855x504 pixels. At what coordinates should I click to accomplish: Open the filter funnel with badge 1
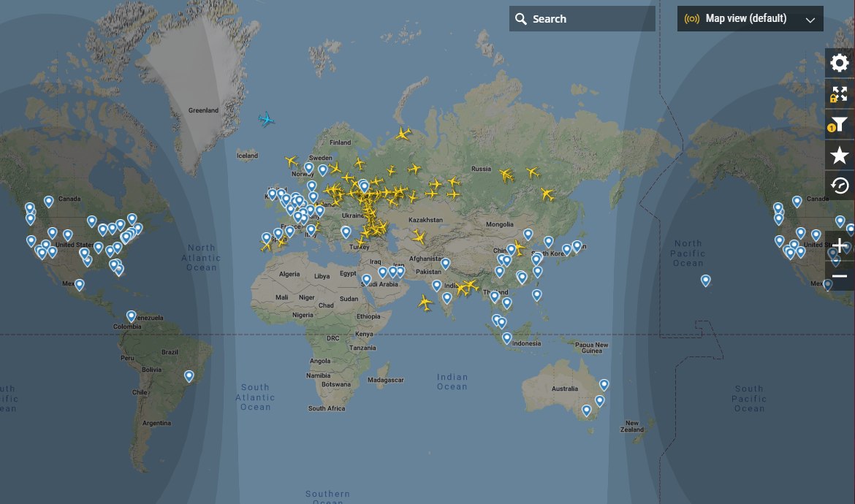(840, 125)
